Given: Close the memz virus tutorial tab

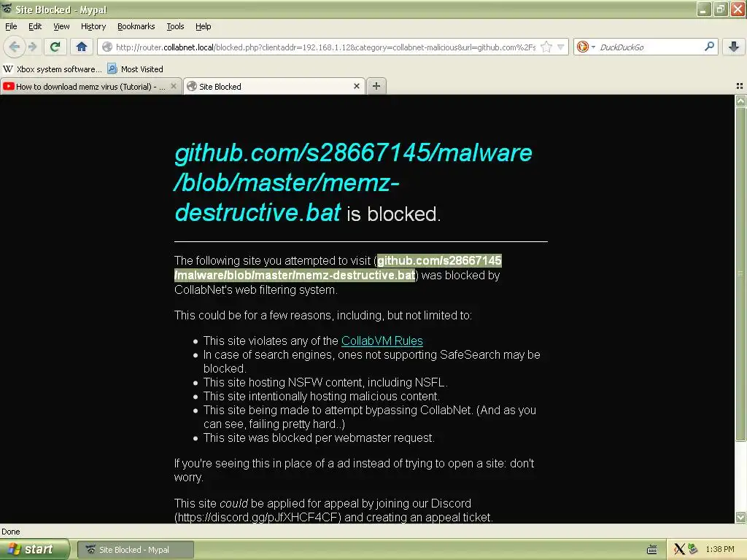Looking at the screenshot, I should coord(174,86).
